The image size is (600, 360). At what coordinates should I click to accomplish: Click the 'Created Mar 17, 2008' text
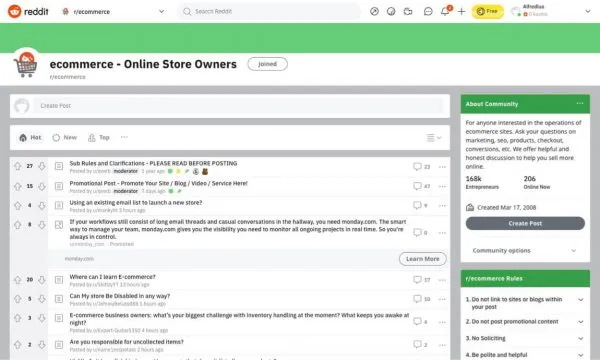pyautogui.click(x=506, y=207)
